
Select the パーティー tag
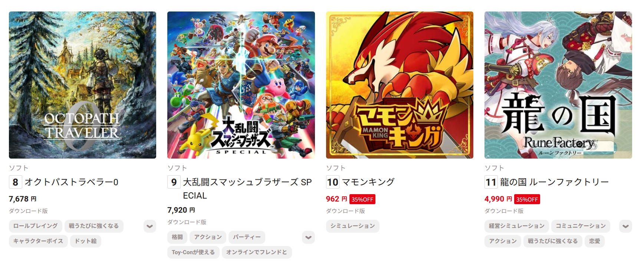click(247, 237)
